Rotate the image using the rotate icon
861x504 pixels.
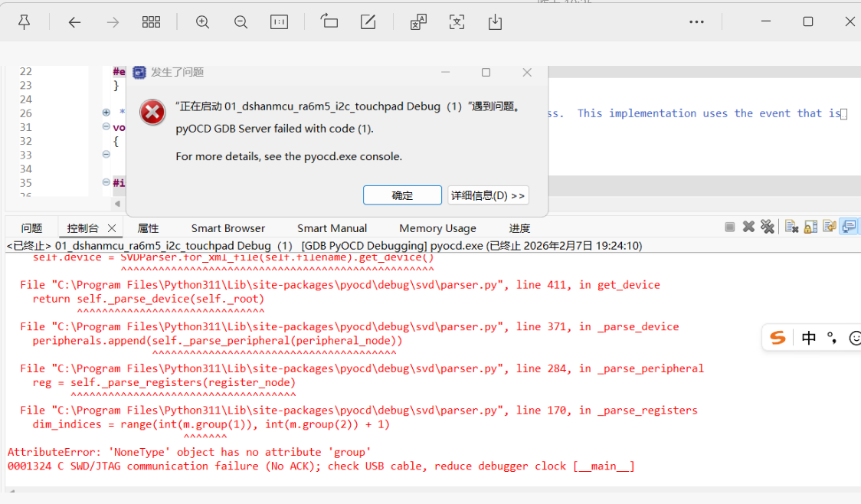329,22
